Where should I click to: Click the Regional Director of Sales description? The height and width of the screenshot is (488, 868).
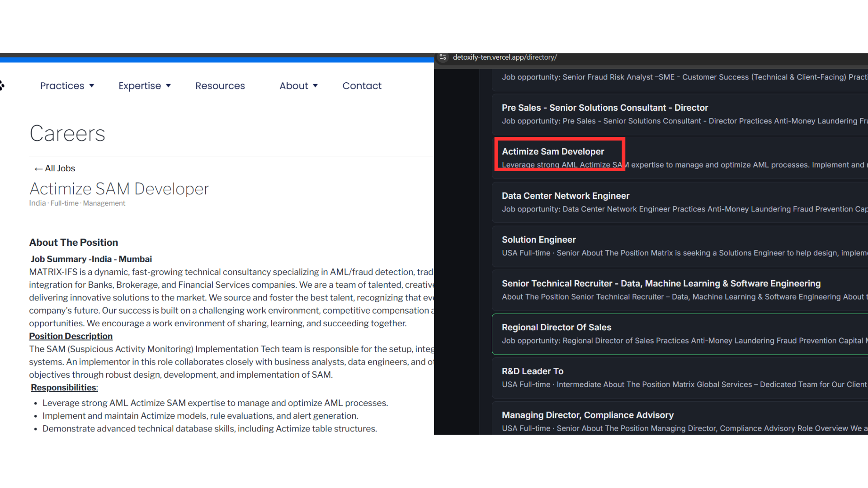[x=684, y=341]
